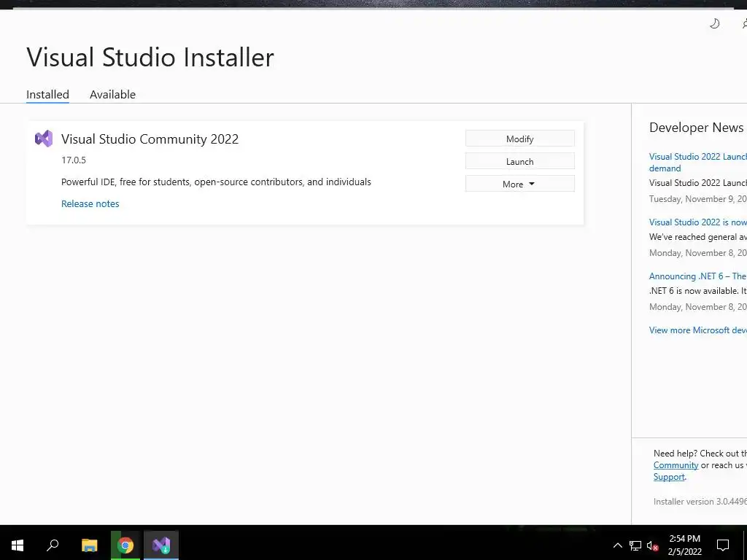
Task: Open the Support link
Action: [669, 477]
